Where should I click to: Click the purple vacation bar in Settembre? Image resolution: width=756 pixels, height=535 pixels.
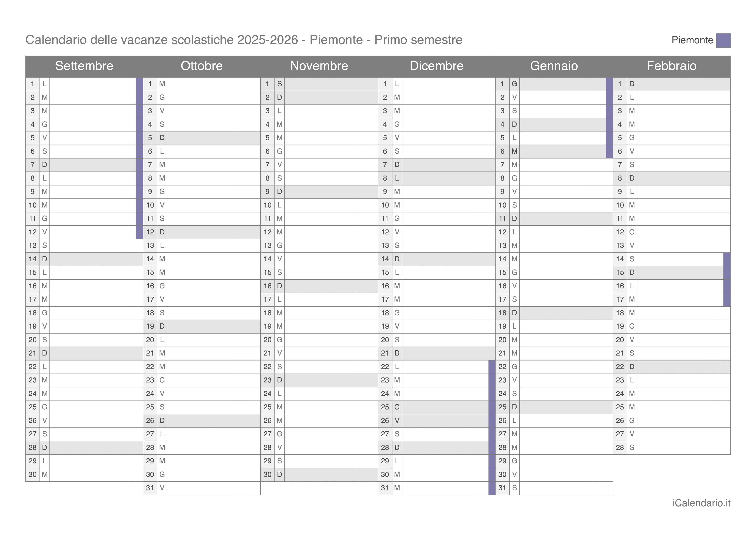pyautogui.click(x=139, y=158)
